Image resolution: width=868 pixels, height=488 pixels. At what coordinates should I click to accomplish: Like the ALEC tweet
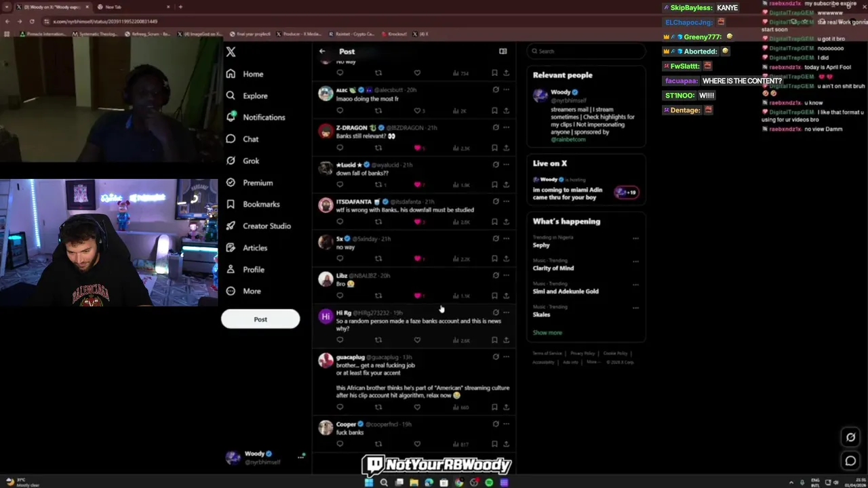pyautogui.click(x=417, y=110)
